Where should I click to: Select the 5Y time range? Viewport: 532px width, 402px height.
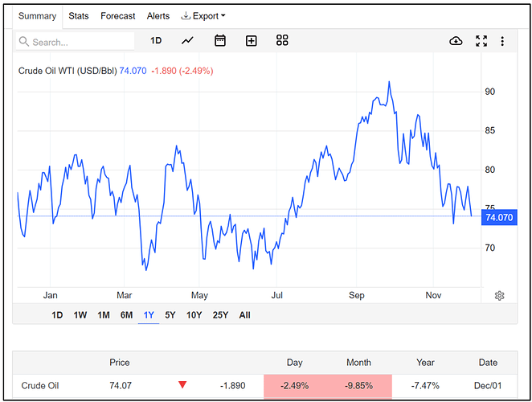pos(170,315)
